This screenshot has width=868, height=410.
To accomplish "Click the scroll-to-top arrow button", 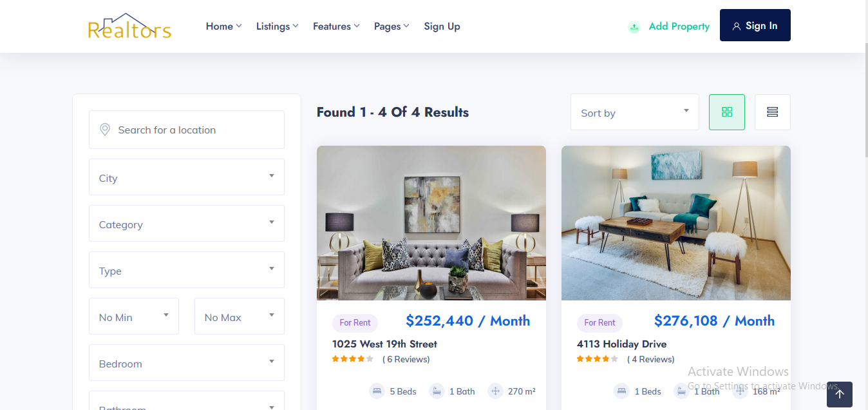I will pyautogui.click(x=840, y=395).
